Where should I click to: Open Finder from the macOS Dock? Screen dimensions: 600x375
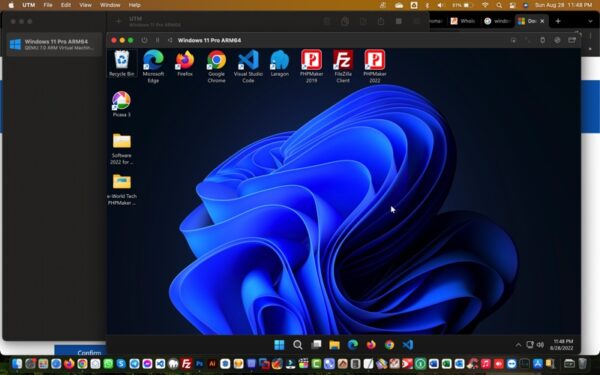(x=17, y=363)
